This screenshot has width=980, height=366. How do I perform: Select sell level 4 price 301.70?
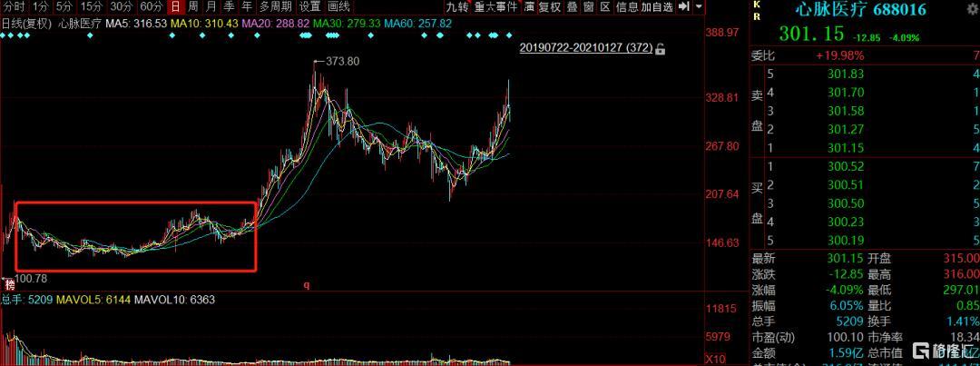[x=846, y=93]
